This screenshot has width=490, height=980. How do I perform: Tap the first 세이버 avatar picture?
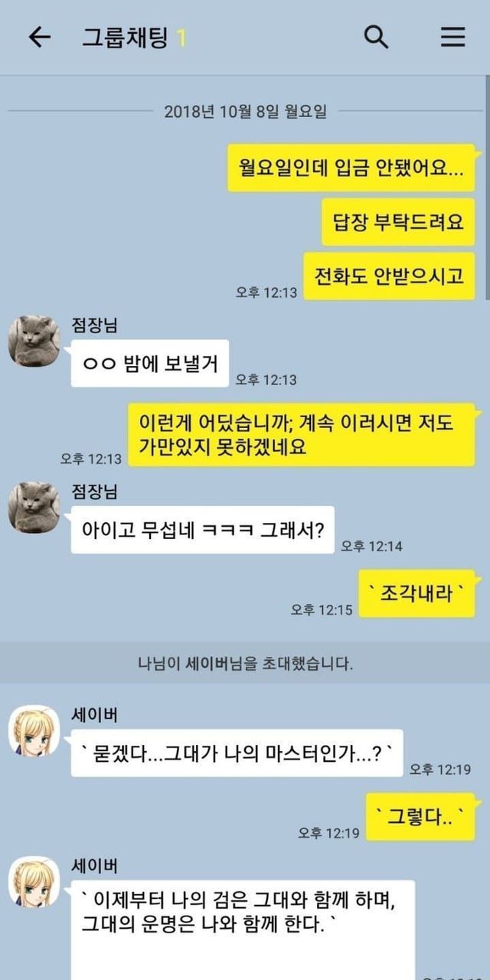point(34,730)
